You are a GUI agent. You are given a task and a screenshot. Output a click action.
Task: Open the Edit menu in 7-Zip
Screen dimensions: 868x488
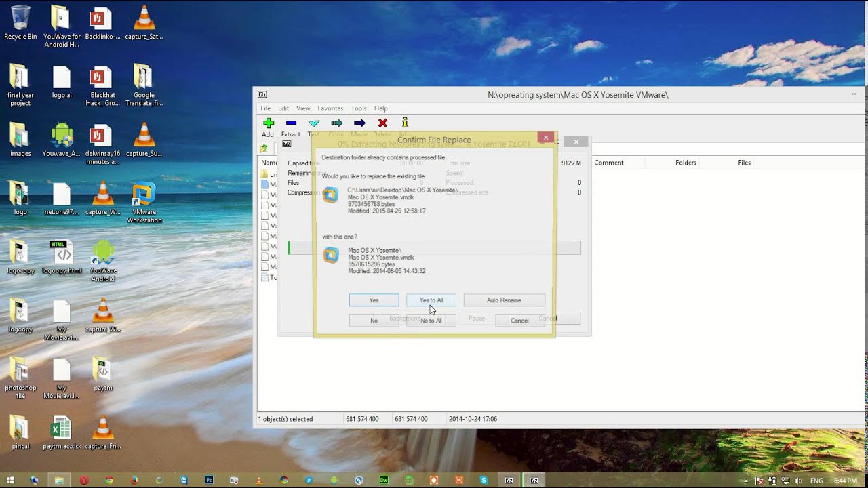click(283, 108)
